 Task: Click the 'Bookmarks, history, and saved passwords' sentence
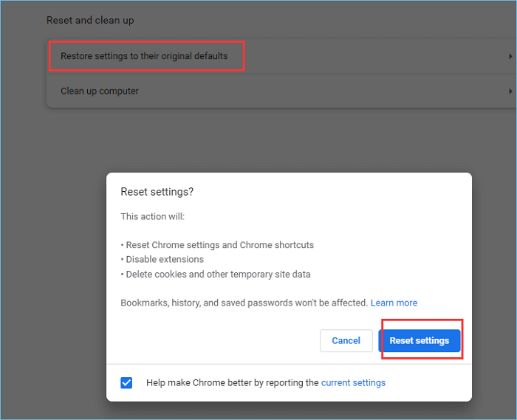coord(244,303)
